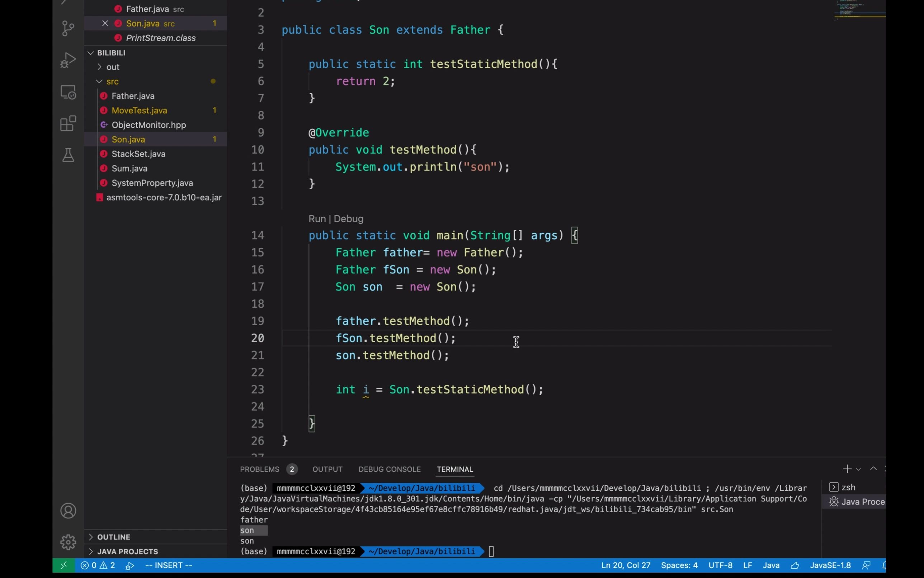This screenshot has height=578, width=924.
Task: Click the Debug code lens above main
Action: (348, 219)
